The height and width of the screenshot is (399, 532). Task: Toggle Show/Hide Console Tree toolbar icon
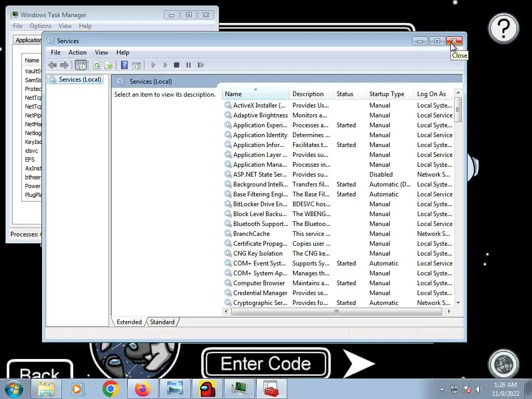coord(81,65)
